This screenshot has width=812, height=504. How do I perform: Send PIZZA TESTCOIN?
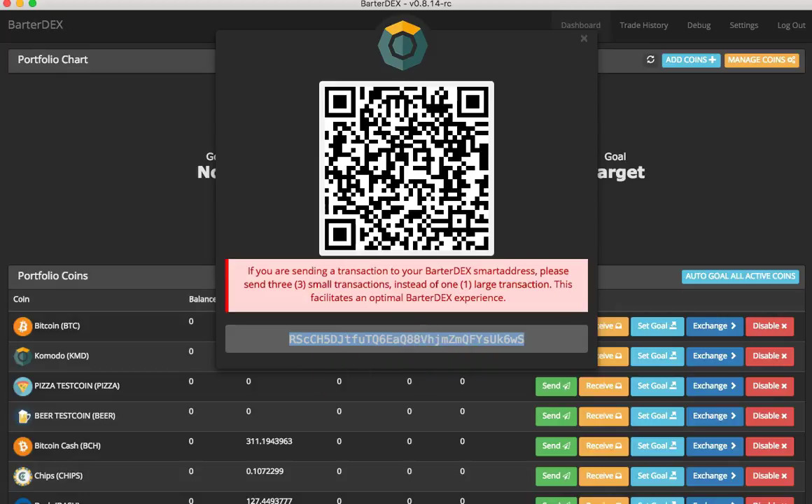(556, 386)
